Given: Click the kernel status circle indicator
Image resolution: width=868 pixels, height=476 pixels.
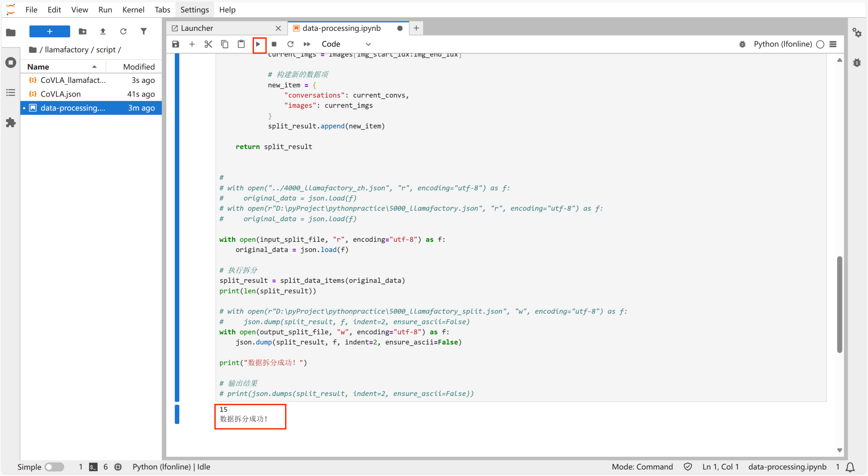Looking at the screenshot, I should click(820, 44).
